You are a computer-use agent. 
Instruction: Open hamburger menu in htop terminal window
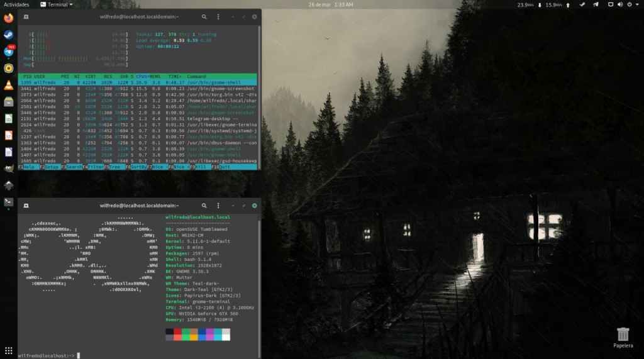click(218, 16)
